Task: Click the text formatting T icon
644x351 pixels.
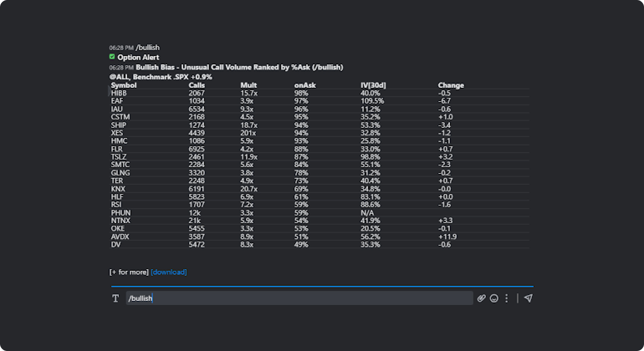Action: [x=116, y=298]
